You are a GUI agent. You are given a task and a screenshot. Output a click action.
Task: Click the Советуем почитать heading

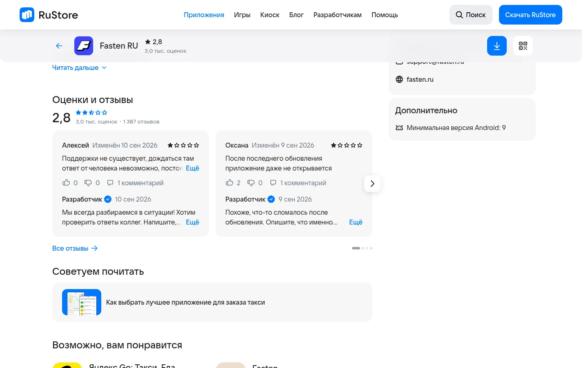(98, 272)
